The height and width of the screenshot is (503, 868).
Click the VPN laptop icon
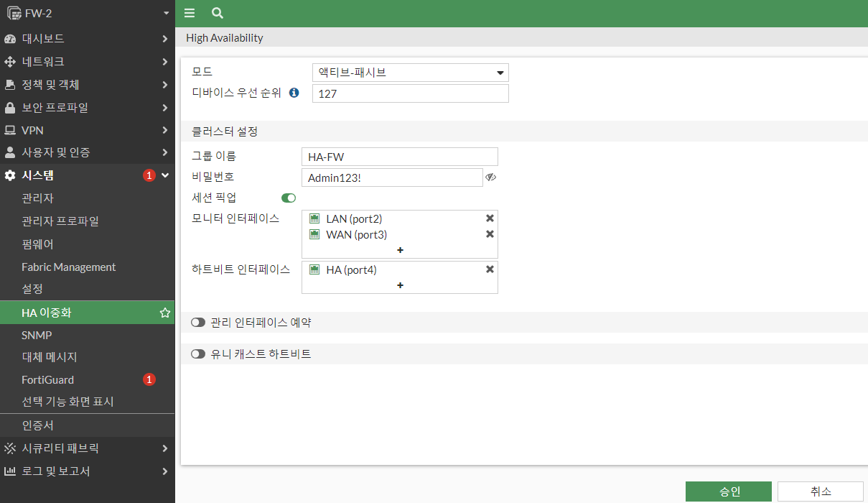(10, 130)
